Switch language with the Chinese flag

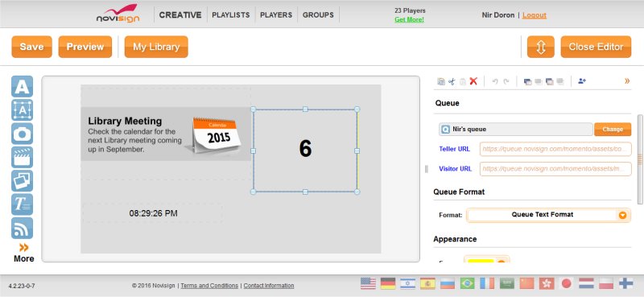(527, 283)
